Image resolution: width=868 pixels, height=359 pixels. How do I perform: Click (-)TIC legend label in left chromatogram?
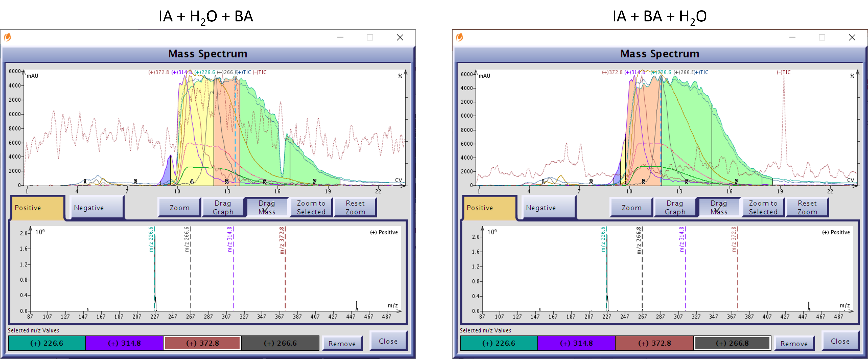pos(259,72)
